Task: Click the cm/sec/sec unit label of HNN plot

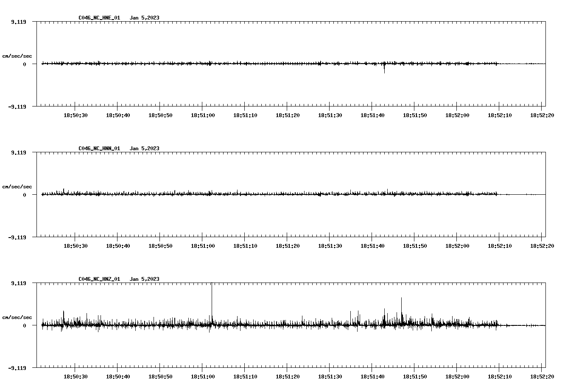Action: click(x=17, y=187)
